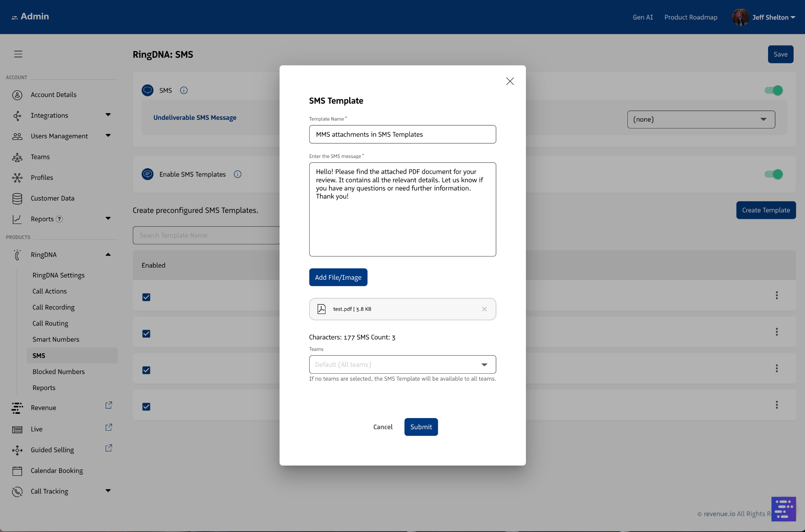Open the (none) dropdown for undeliverable message
The image size is (805, 532).
point(700,119)
